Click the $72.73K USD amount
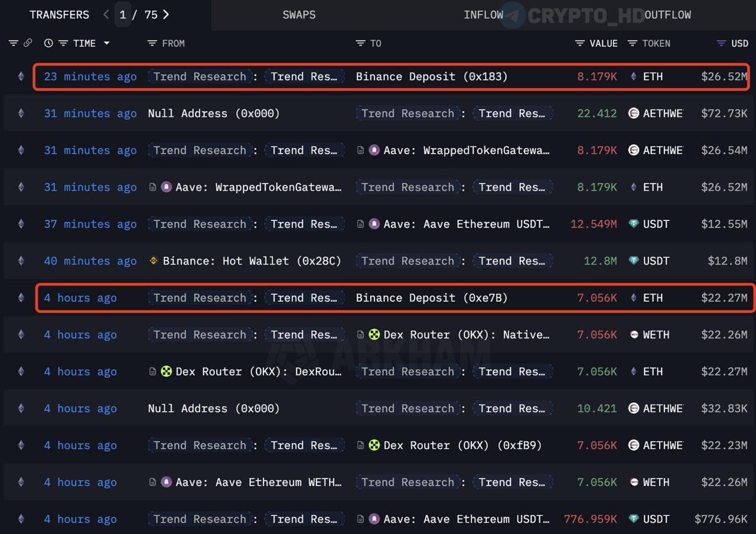Viewport: 756px width, 534px height. tap(724, 113)
